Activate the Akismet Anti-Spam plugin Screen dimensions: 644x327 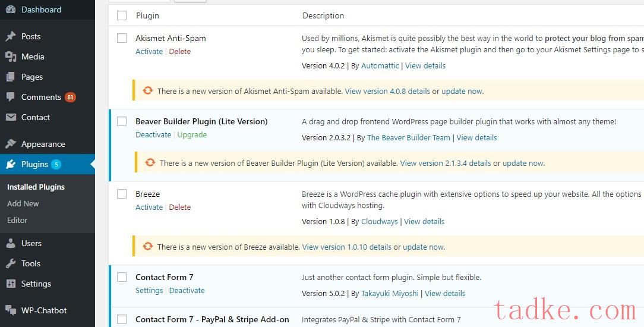[149, 52]
